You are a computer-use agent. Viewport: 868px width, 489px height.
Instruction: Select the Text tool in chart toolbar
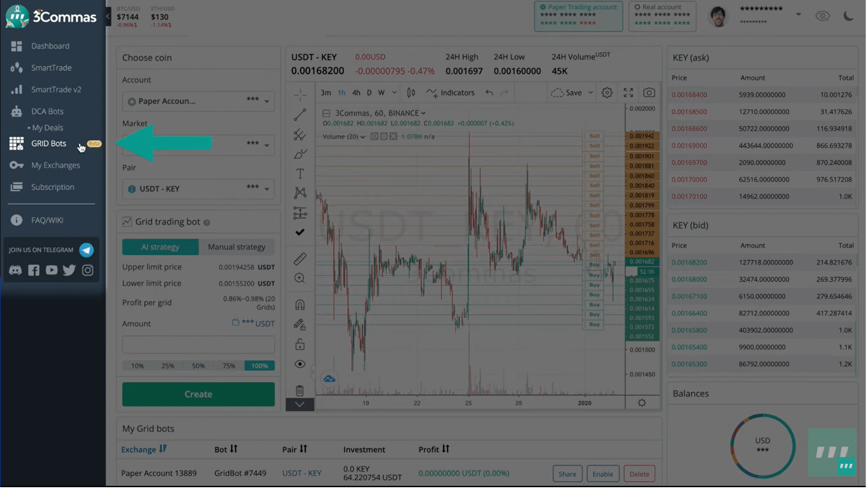pyautogui.click(x=300, y=174)
